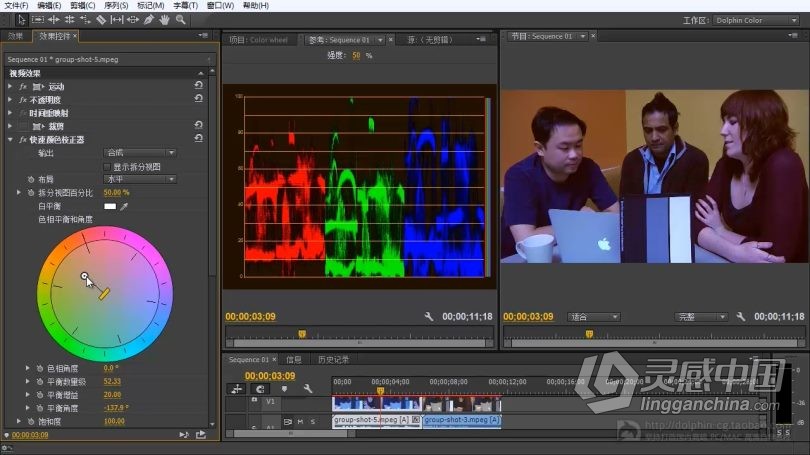Switch to 项目: Color wheel tab

tap(258, 40)
